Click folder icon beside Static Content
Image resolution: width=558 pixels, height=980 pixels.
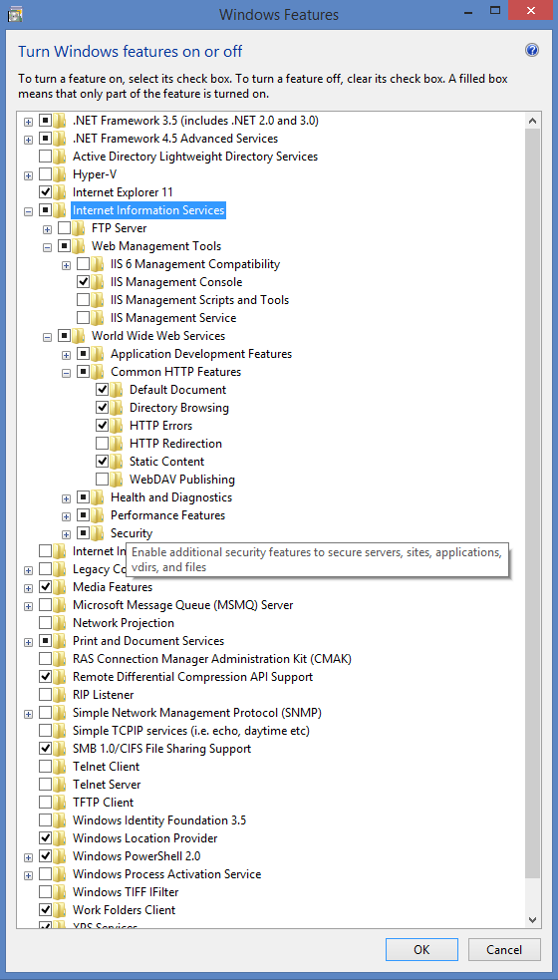117,462
